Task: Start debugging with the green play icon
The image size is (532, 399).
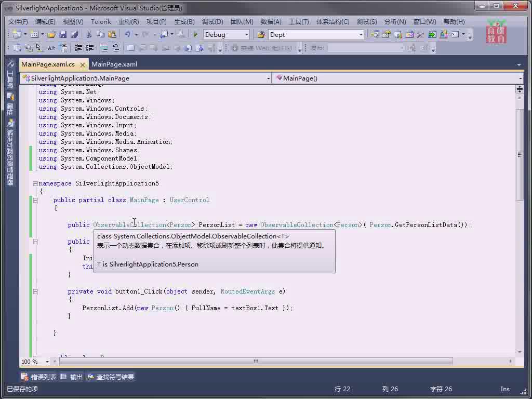Action: tap(195, 34)
